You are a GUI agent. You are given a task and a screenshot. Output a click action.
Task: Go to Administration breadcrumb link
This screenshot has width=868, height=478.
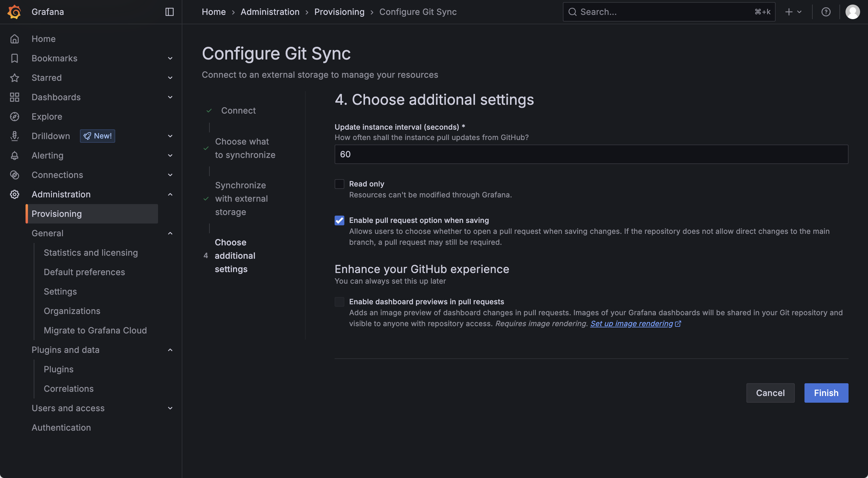point(270,12)
